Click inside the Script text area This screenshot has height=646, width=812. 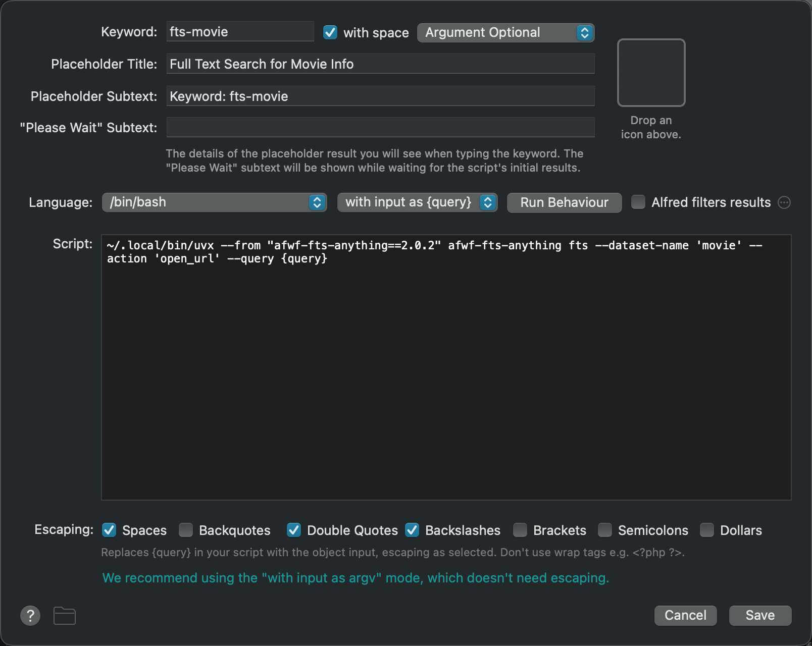pos(446,367)
